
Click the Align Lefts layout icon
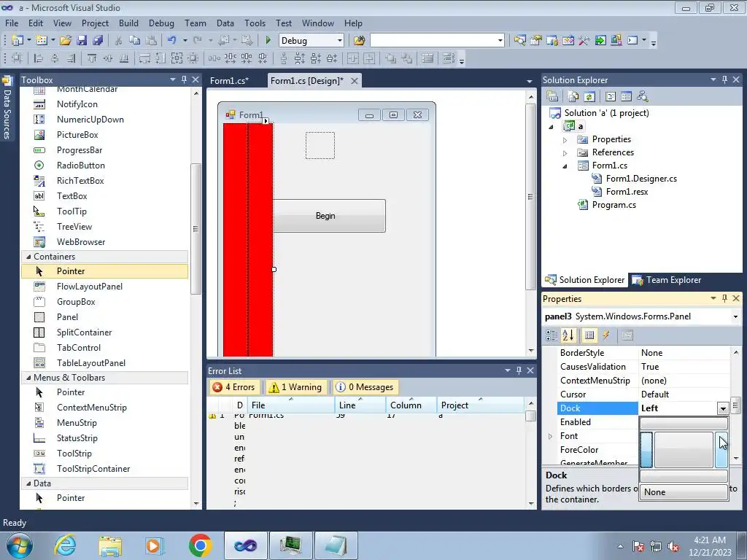(x=39, y=58)
